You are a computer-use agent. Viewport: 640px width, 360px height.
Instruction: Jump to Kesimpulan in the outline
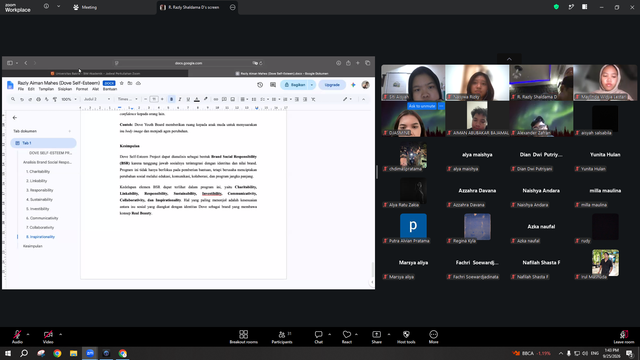pos(33,246)
